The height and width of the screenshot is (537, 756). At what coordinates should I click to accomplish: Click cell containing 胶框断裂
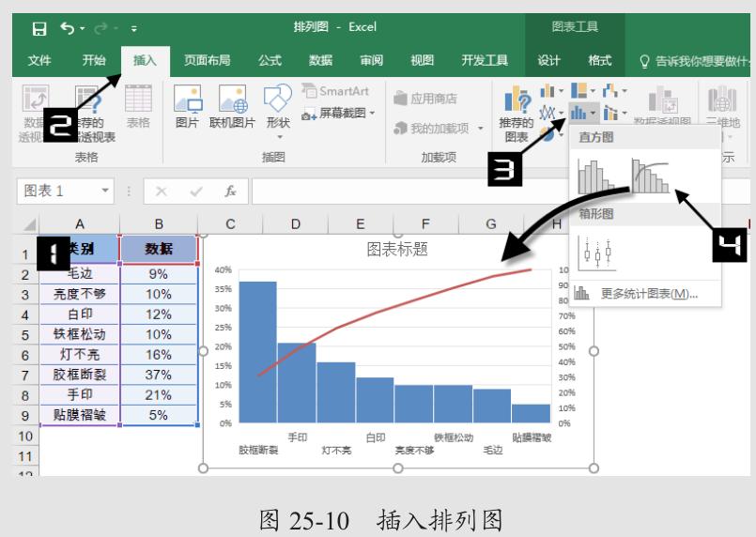click(x=80, y=375)
